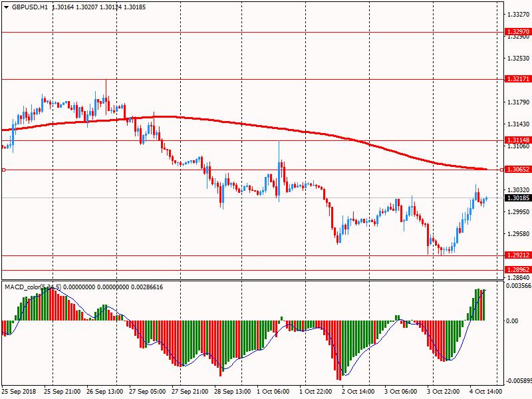Select the 1.29212 support level label
The height and width of the screenshot is (399, 532).
pyautogui.click(x=518, y=255)
